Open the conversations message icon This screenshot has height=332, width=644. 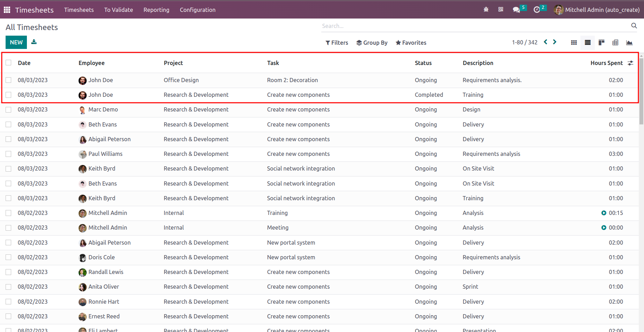click(516, 10)
